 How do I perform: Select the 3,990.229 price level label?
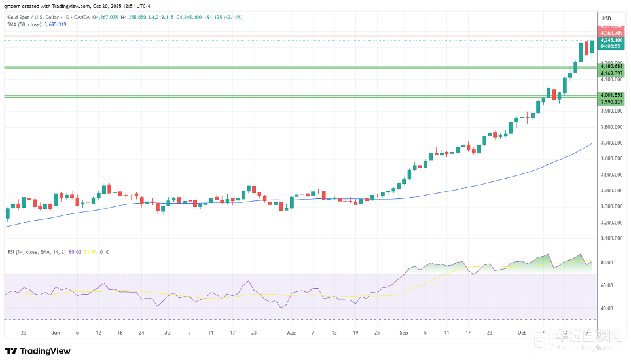point(611,101)
